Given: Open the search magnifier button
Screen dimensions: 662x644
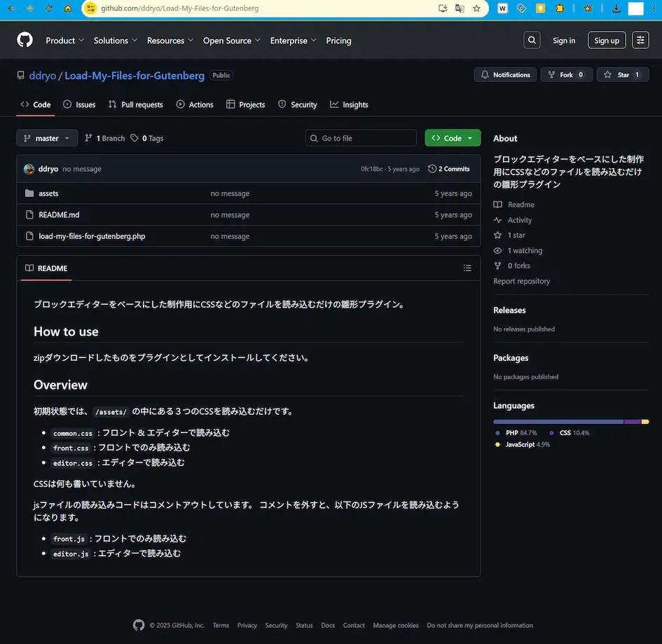Looking at the screenshot, I should [532, 40].
